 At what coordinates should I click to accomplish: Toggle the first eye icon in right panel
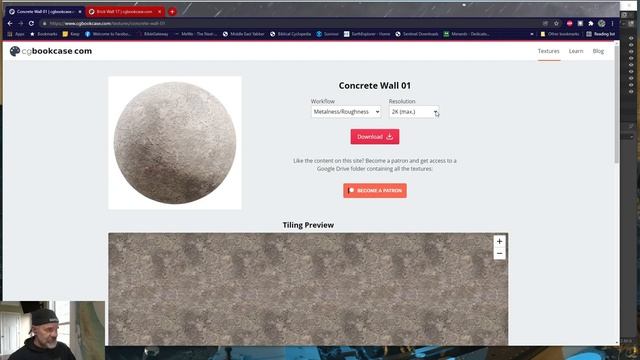(x=631, y=38)
